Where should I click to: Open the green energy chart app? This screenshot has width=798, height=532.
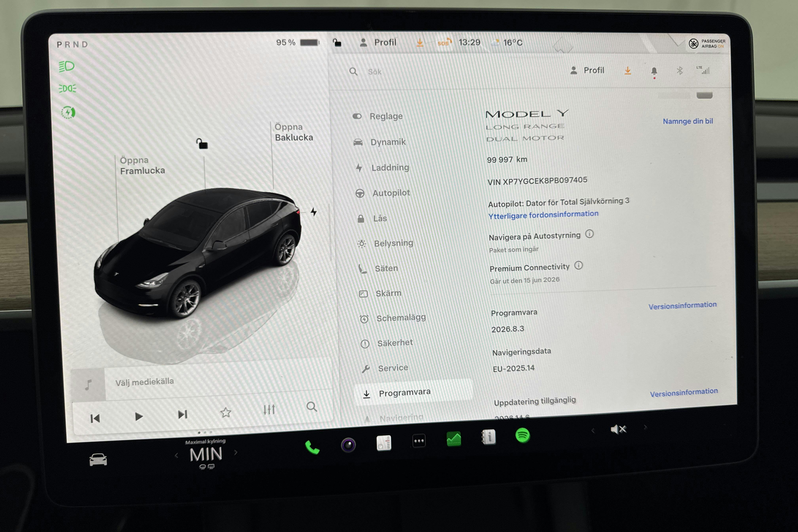454,439
